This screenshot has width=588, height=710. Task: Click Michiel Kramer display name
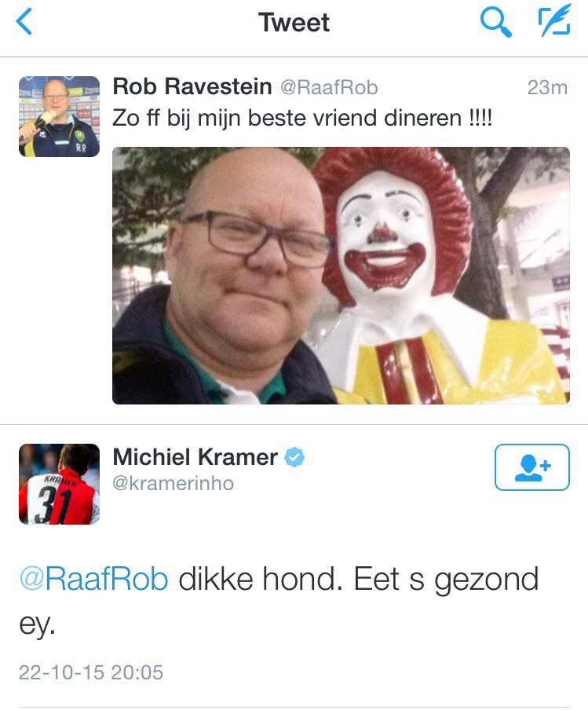[195, 457]
